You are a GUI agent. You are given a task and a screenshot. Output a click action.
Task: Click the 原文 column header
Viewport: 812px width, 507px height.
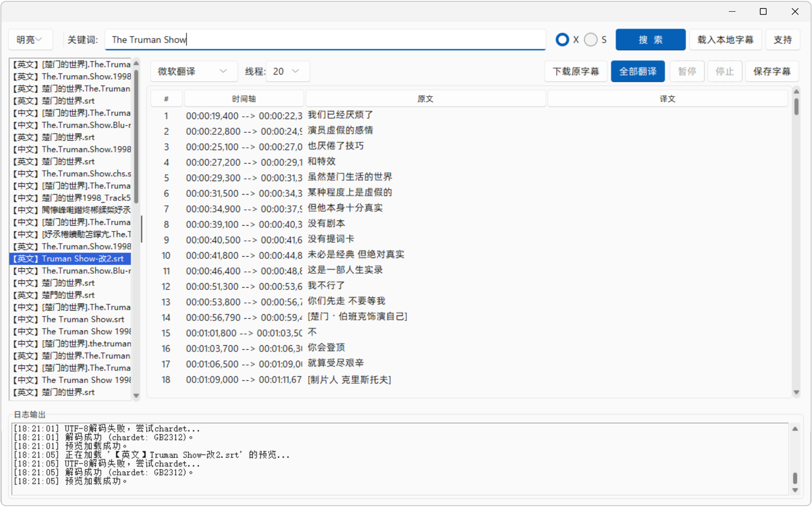tap(425, 99)
